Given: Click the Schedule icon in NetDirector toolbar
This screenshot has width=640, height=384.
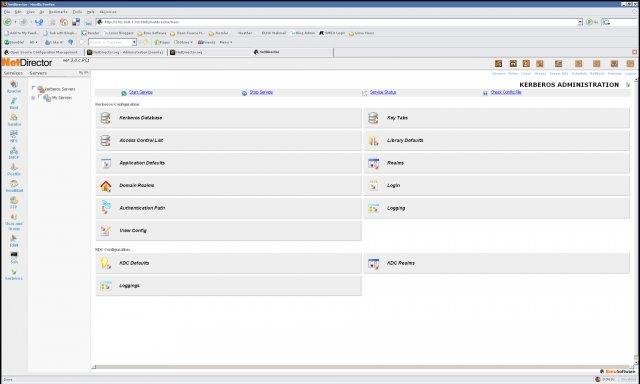Looking at the screenshot, I should tap(579, 64).
